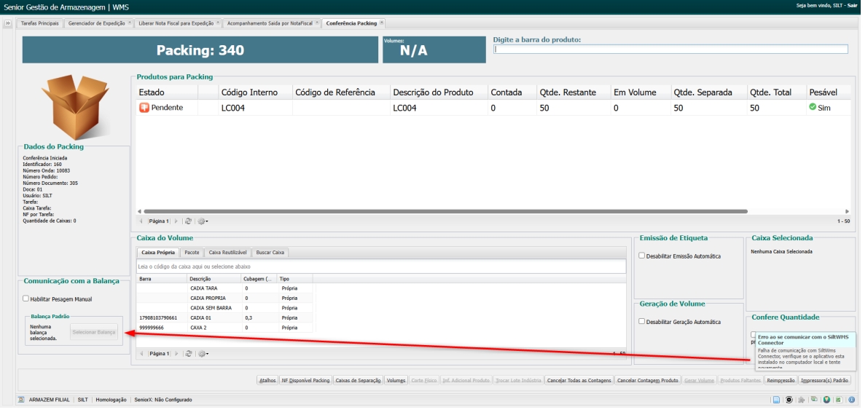Go to previous page in Produtos para Packing

141,221
